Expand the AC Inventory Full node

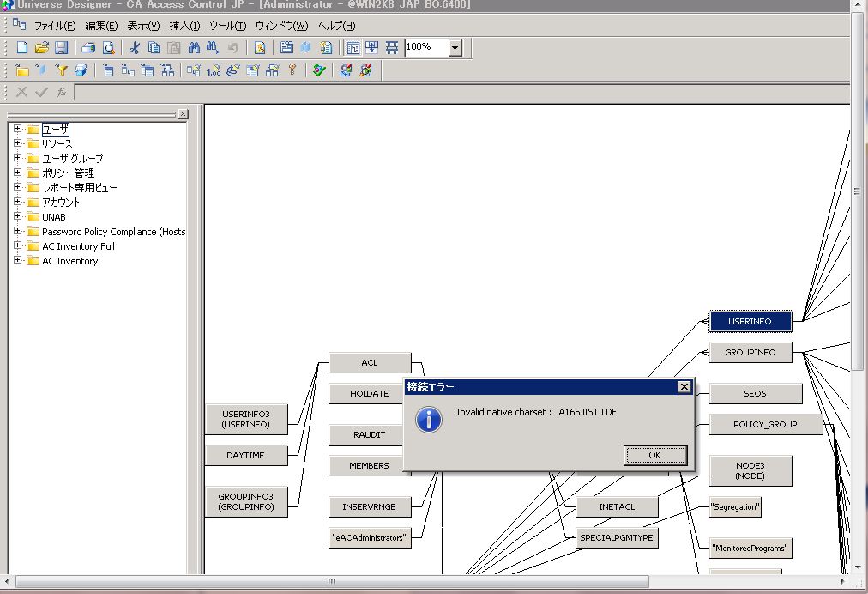point(18,245)
